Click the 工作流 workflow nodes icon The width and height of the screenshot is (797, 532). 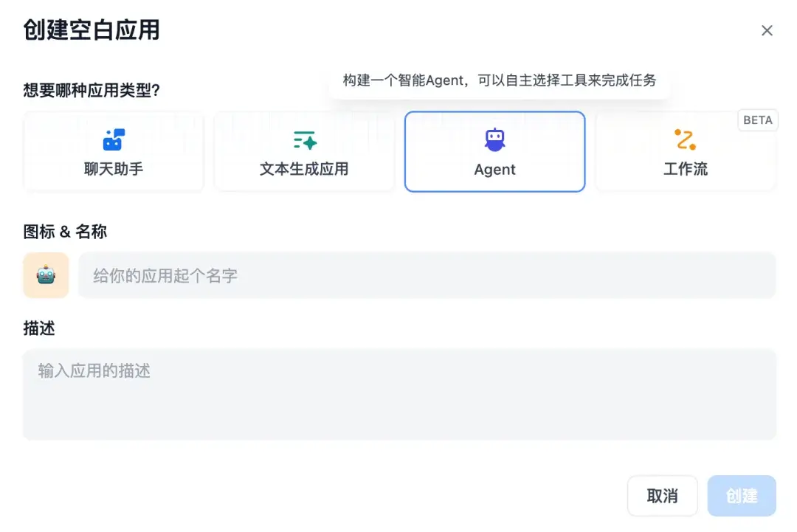point(685,139)
